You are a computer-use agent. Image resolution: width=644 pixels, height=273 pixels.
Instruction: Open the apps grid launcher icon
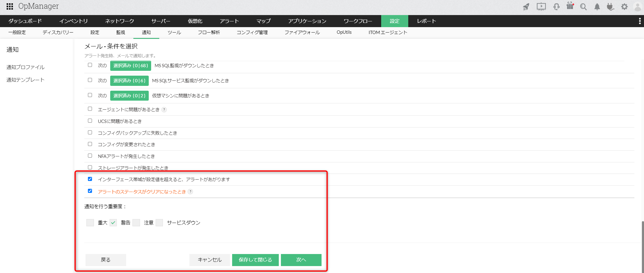pyautogui.click(x=10, y=6)
